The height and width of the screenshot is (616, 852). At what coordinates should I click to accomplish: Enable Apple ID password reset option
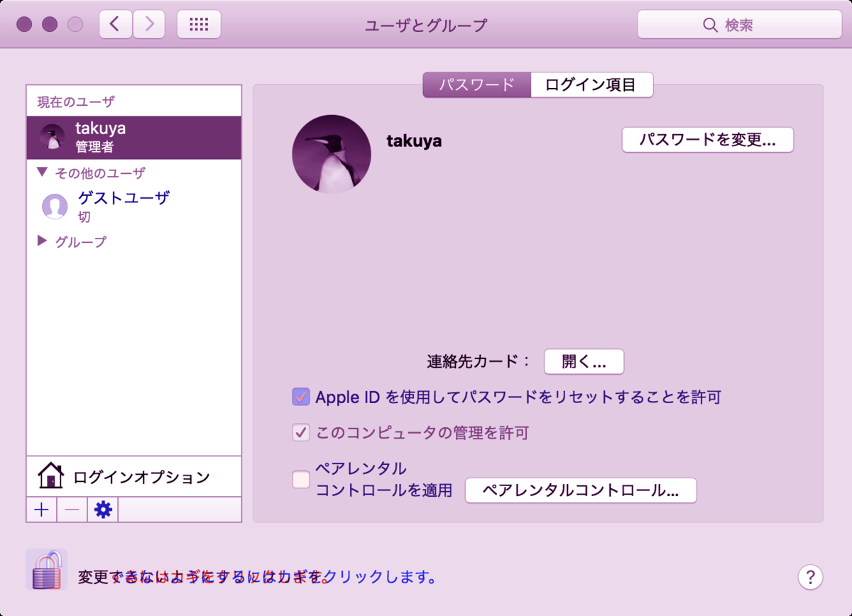[x=300, y=397]
